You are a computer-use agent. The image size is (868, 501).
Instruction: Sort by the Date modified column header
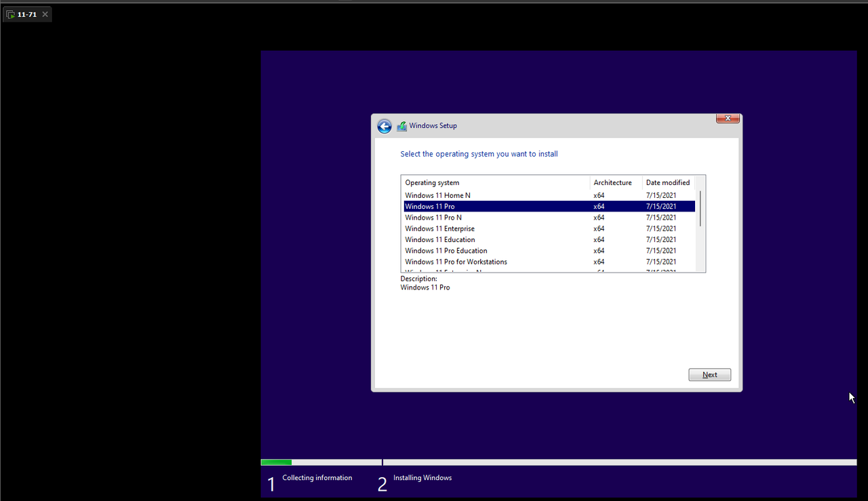(669, 182)
